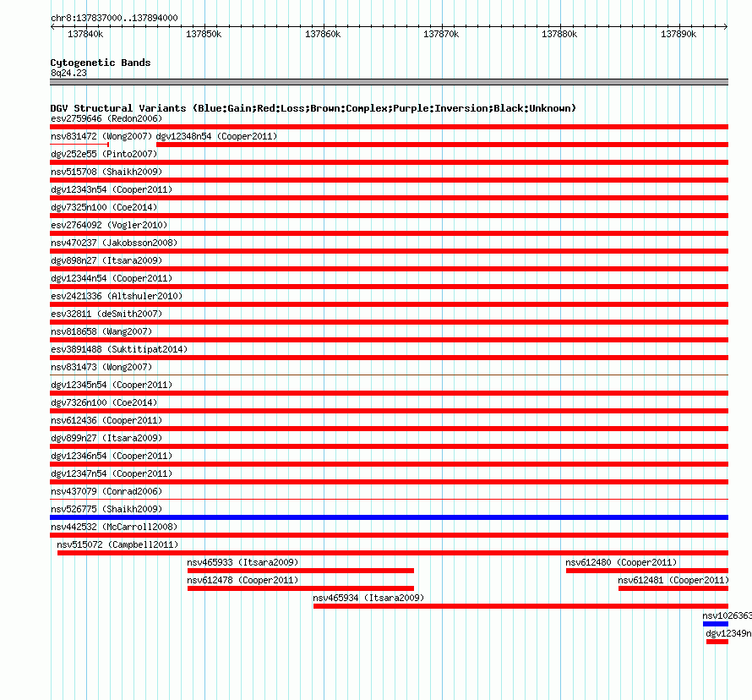Click the 137890k ruler tick label
752x700 pixels.
pos(678,34)
